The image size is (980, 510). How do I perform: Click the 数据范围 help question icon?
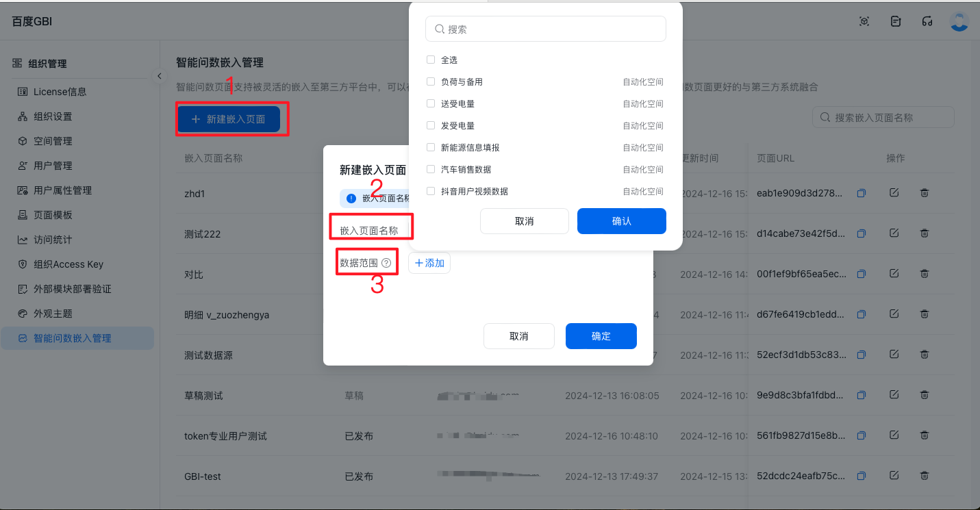[386, 263]
